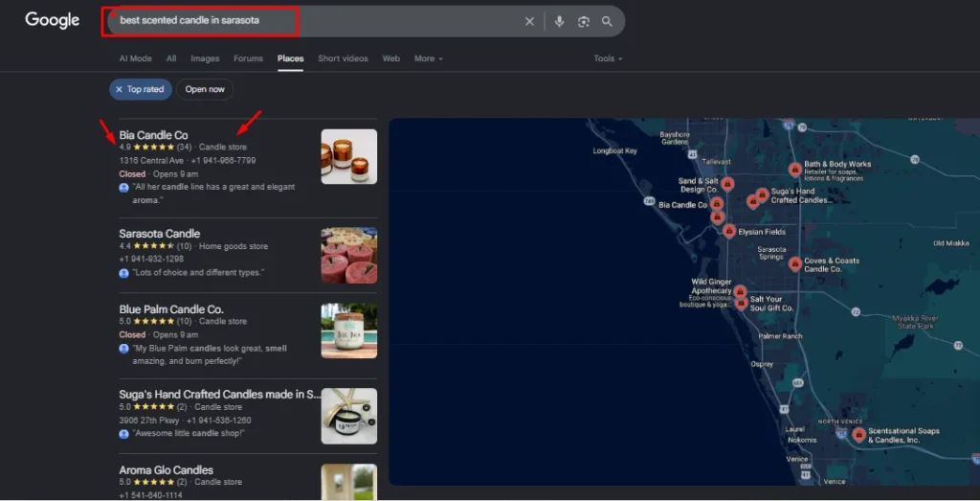Open the Images tab
980x501 pixels.
(x=205, y=58)
